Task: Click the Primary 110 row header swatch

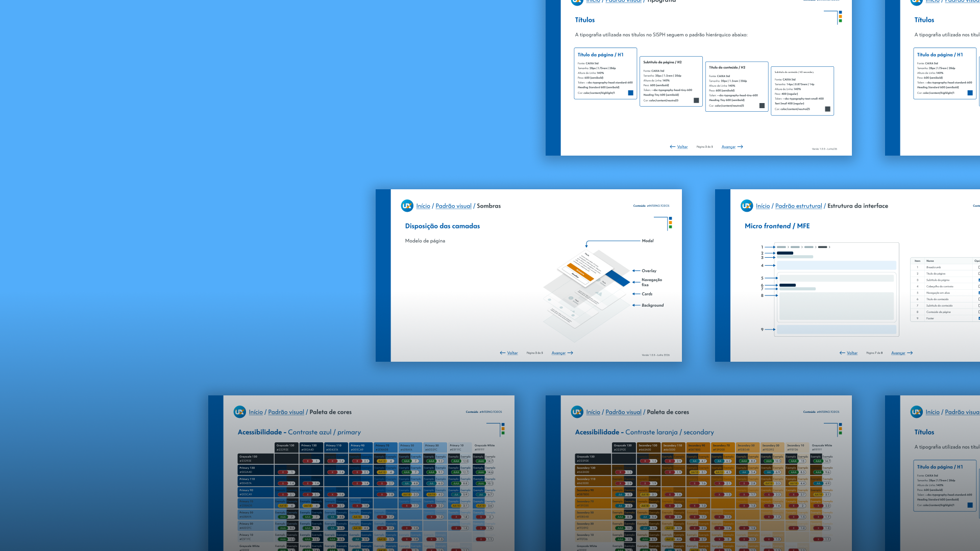Action: 256,481
